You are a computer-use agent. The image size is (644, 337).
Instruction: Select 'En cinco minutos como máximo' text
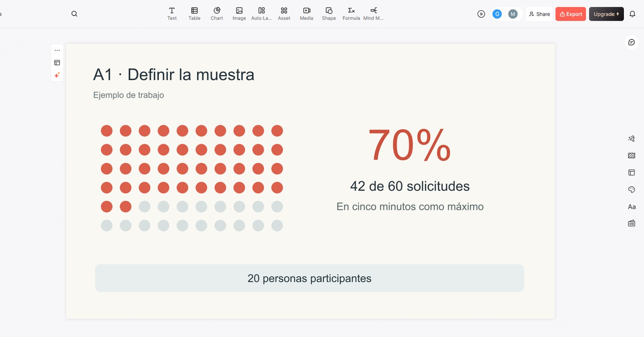click(x=410, y=207)
